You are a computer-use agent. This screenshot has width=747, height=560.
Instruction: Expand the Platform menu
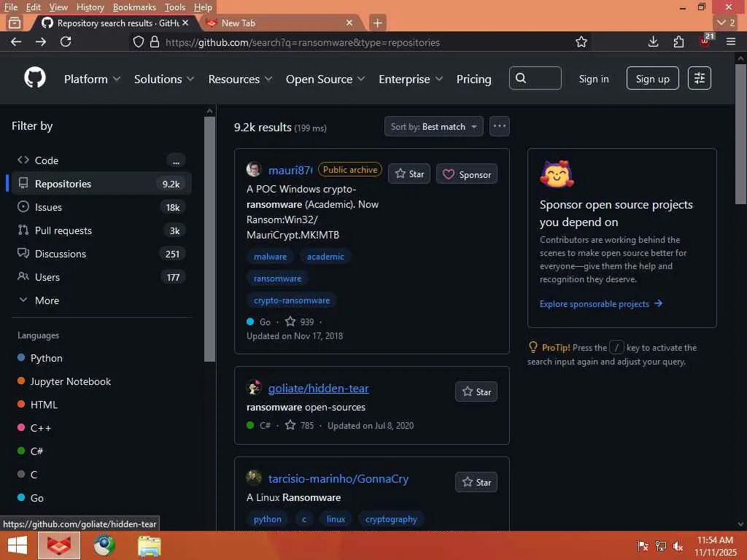click(x=93, y=79)
